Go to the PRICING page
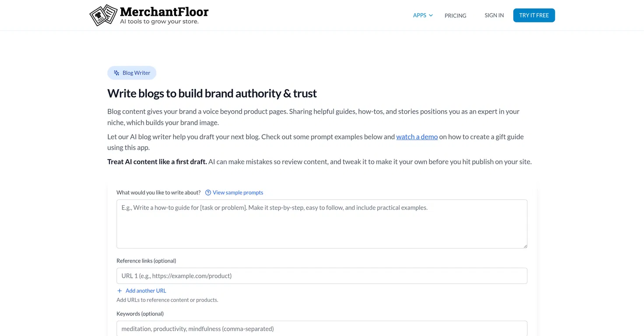 point(455,15)
